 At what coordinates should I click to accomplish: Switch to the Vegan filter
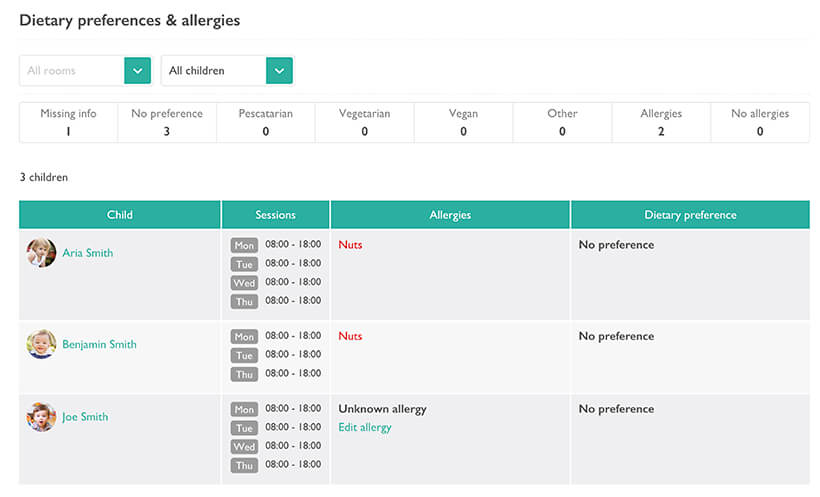click(x=463, y=122)
